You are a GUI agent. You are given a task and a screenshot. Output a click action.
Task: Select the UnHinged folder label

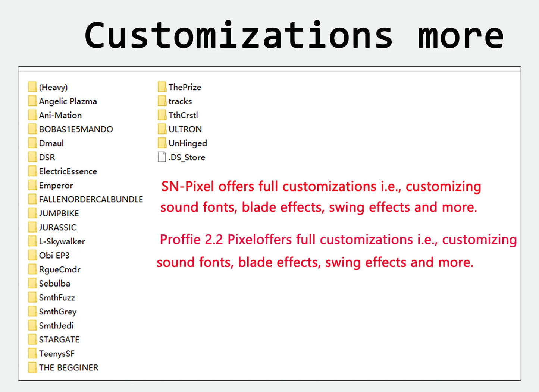pyautogui.click(x=188, y=143)
